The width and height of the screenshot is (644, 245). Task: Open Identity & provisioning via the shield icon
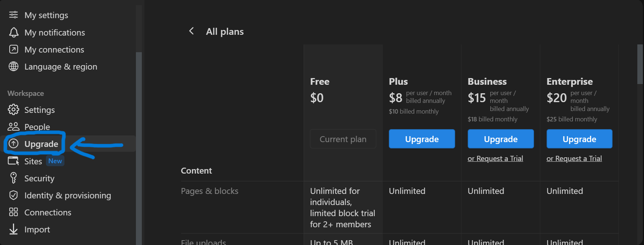click(13, 195)
